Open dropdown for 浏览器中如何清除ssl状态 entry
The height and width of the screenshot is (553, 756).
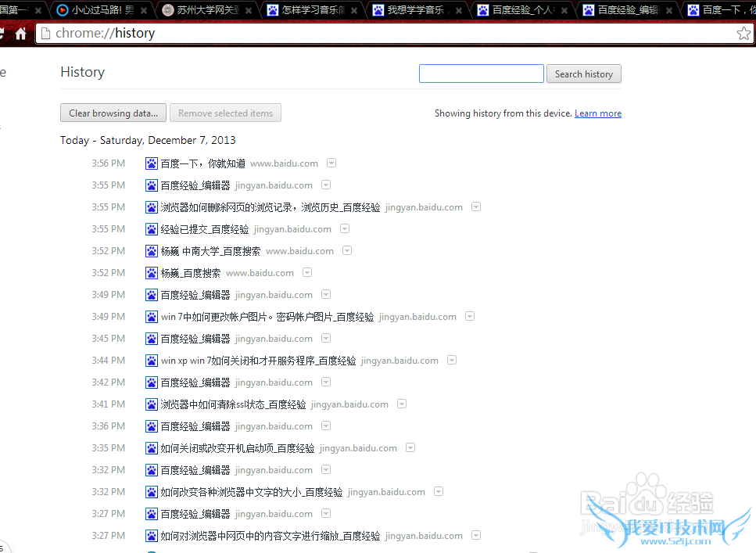pos(402,404)
